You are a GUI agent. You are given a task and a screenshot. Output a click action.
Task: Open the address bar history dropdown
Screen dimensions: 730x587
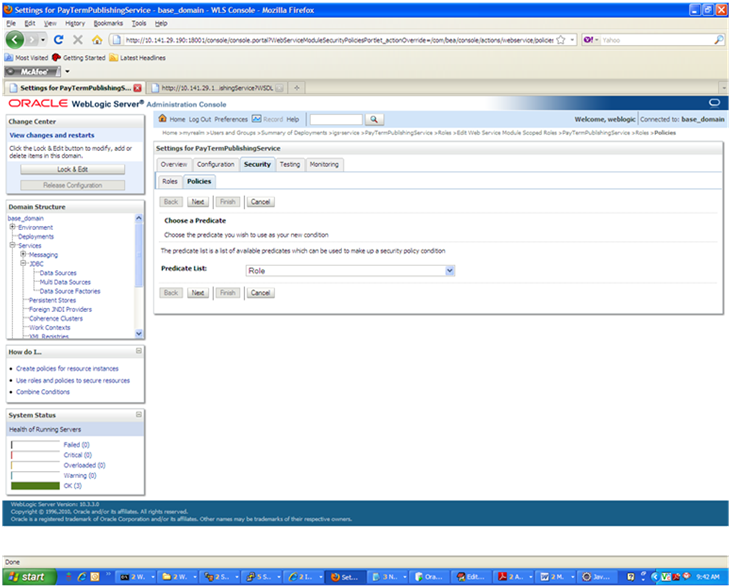[x=573, y=40]
